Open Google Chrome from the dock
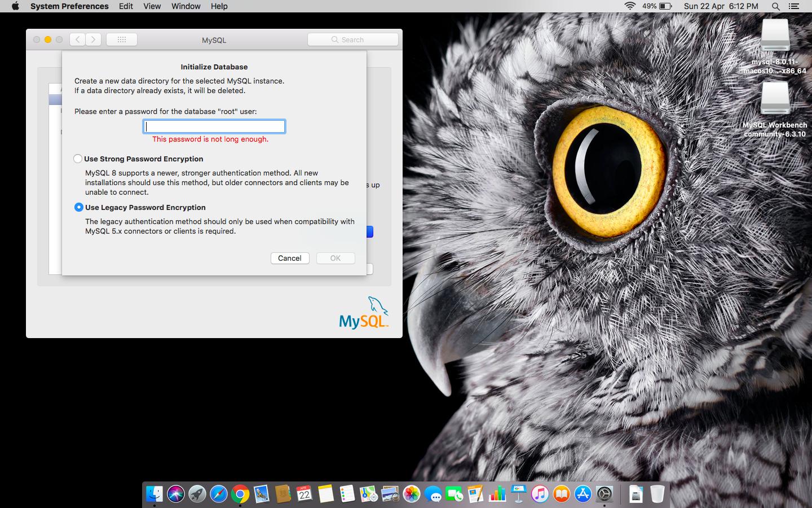Screen dimensions: 812x508 [x=240, y=494]
